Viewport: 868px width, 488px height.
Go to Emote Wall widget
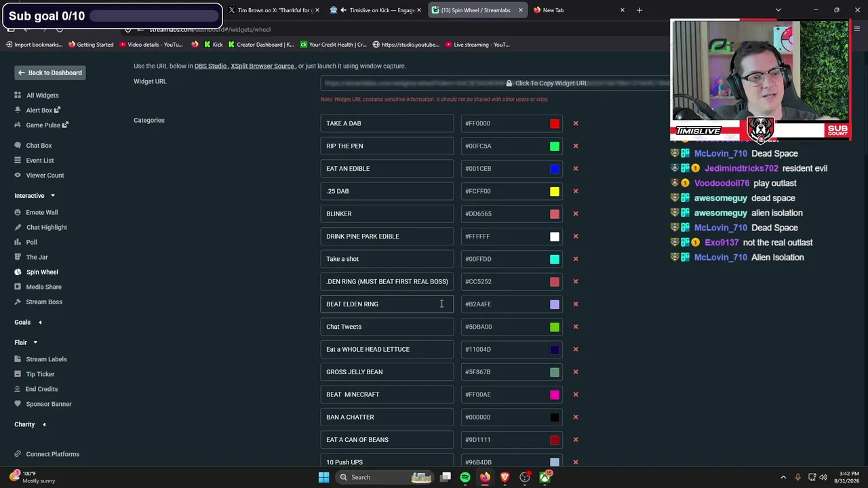[x=41, y=213]
